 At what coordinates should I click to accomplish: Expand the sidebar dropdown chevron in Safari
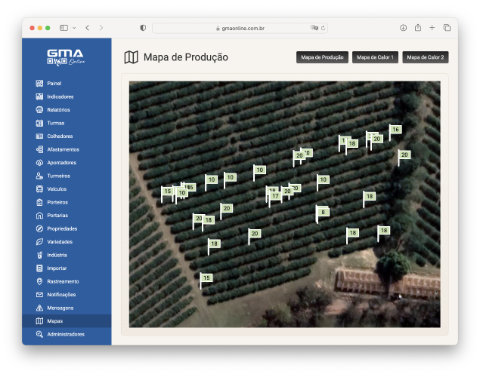click(74, 28)
